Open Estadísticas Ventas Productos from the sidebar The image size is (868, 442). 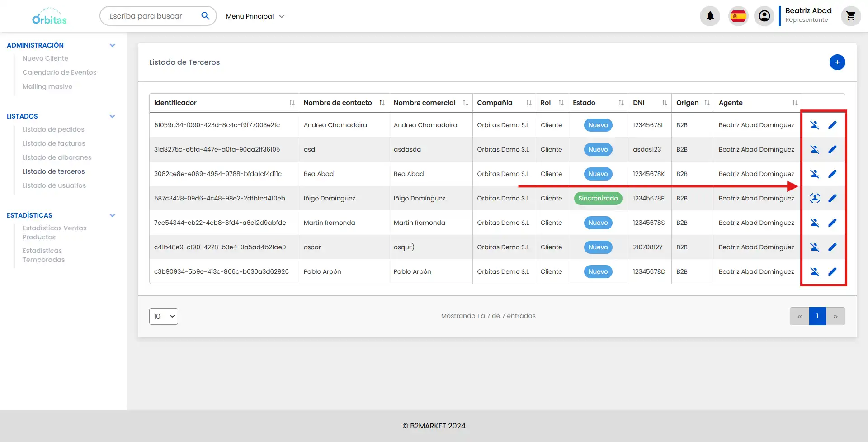[55, 233]
